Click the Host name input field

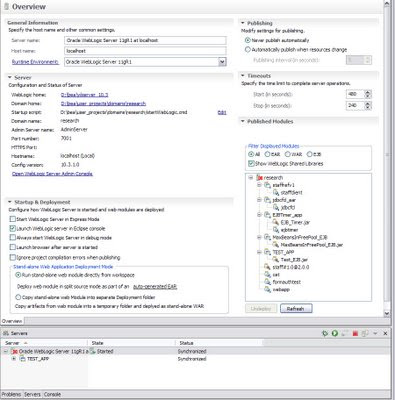coord(145,51)
